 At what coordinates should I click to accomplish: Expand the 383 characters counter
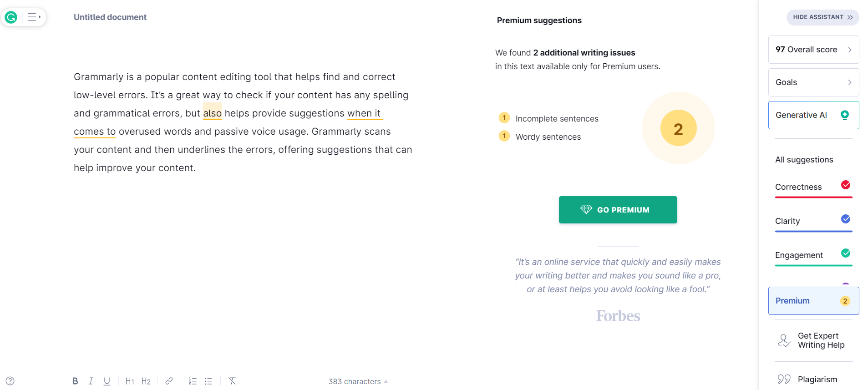coord(358,381)
